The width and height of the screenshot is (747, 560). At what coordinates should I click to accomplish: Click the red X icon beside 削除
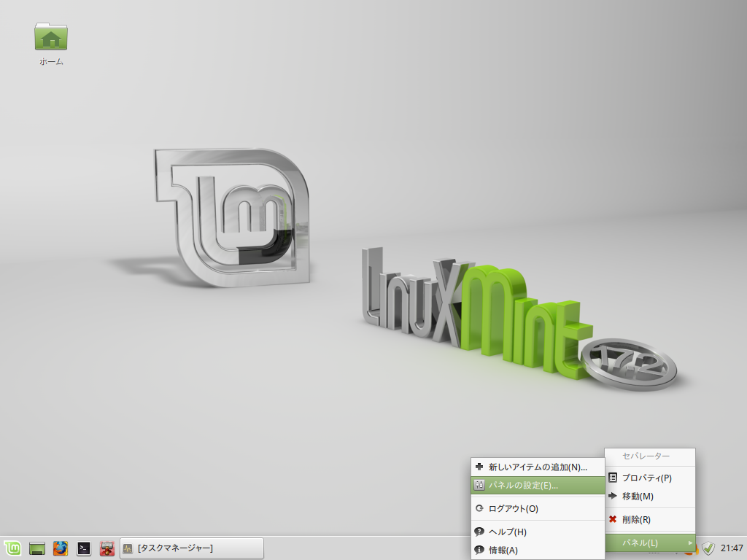[613, 519]
